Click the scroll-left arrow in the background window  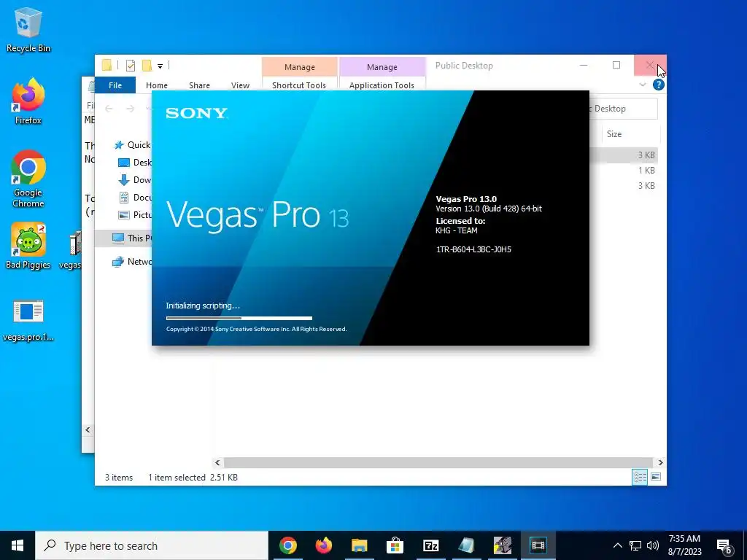point(88,429)
